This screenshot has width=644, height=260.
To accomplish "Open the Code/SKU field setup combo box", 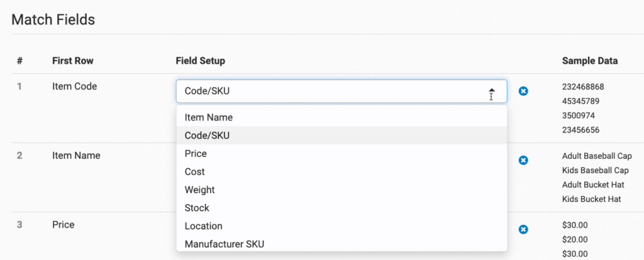I will pyautogui.click(x=341, y=91).
